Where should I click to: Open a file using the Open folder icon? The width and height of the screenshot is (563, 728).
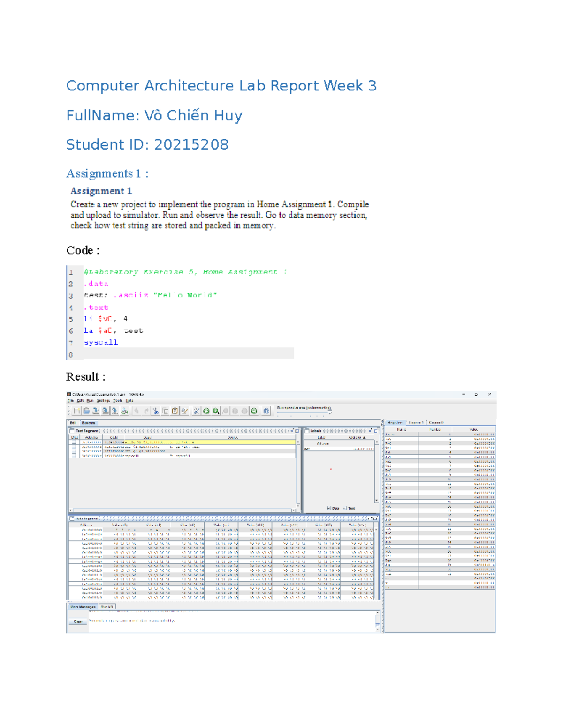point(86,411)
